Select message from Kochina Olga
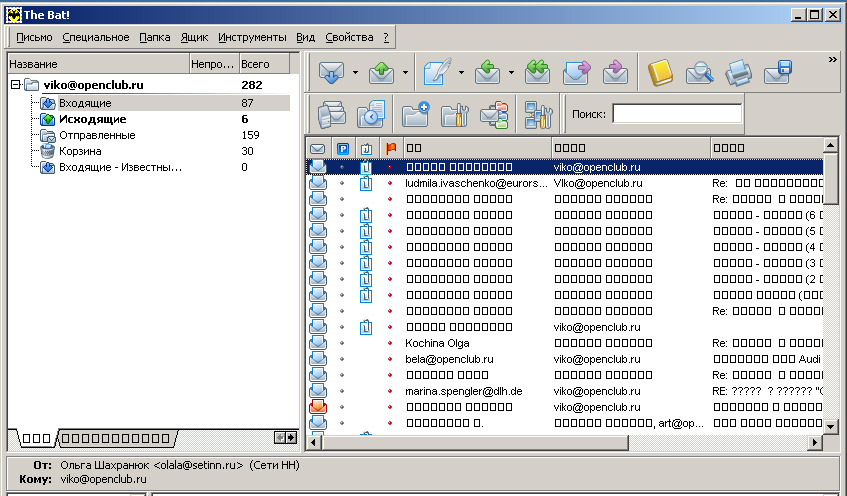This screenshot has width=847, height=496. 437,343
